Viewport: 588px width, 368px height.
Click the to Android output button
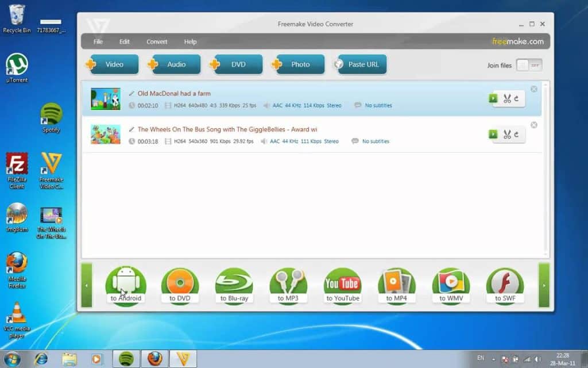(x=126, y=286)
